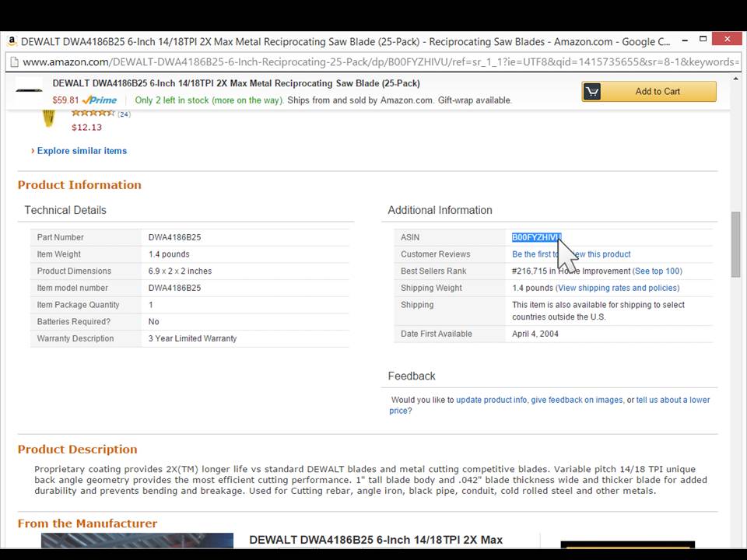Image resolution: width=747 pixels, height=560 pixels.
Task: Click the update product info link
Action: pos(491,400)
